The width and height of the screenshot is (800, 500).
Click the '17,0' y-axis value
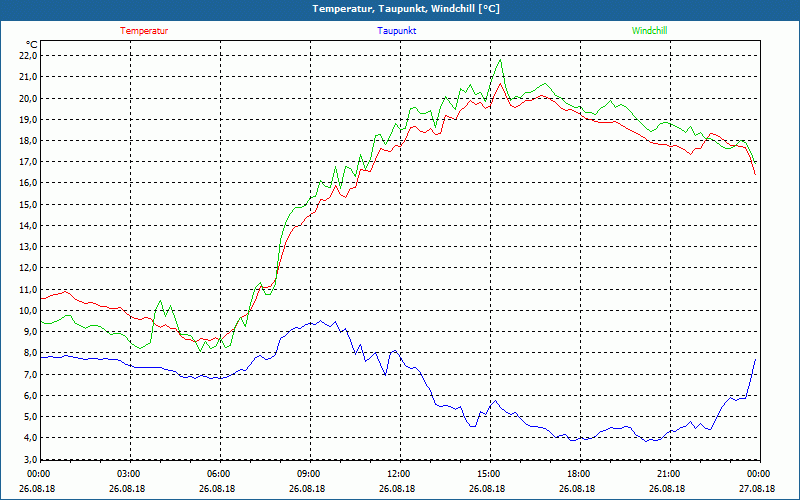29,162
